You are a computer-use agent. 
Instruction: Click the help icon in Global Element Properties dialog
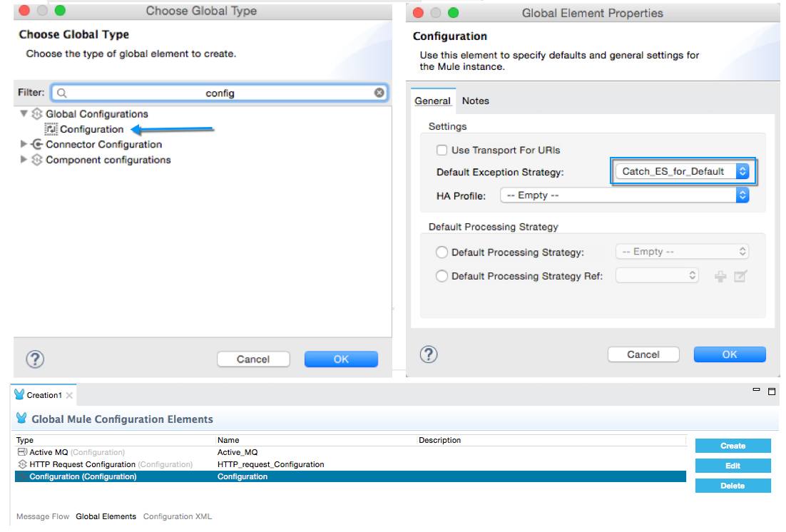coord(429,354)
